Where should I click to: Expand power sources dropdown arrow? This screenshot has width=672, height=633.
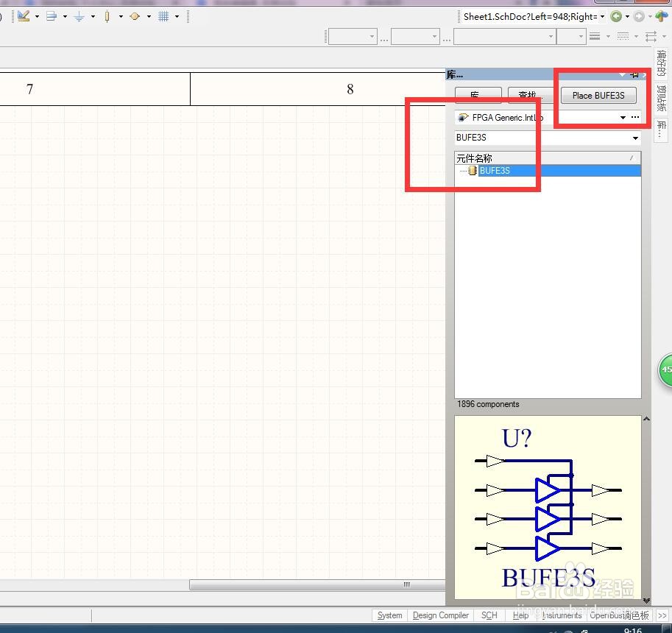[93, 17]
